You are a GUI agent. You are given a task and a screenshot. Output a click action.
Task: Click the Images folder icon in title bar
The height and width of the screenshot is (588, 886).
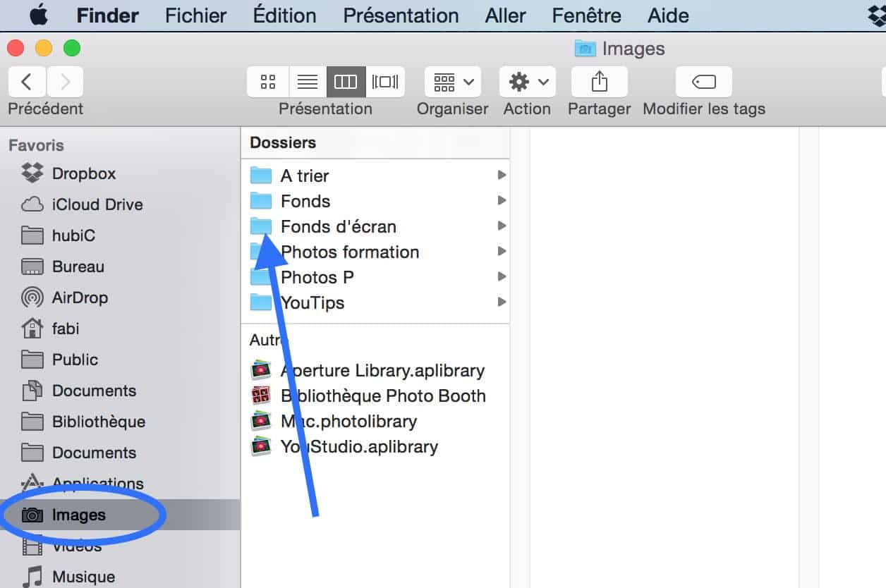point(585,49)
